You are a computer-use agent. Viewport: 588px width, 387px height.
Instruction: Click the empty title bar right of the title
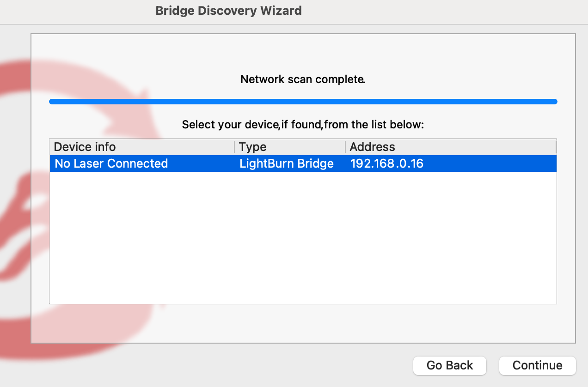point(444,12)
